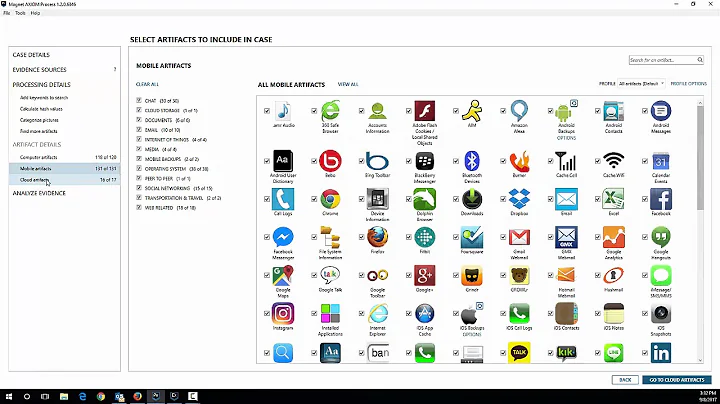Click the Chrome artifact icon

click(x=330, y=199)
